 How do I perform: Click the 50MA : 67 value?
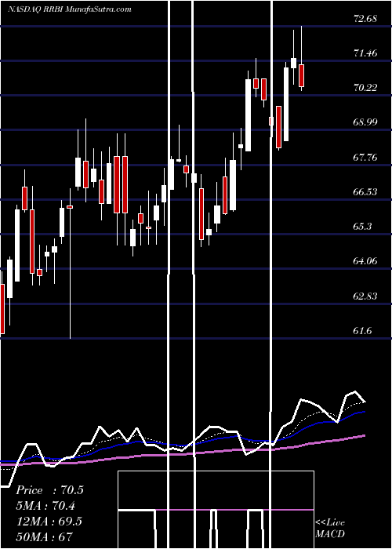click(44, 536)
